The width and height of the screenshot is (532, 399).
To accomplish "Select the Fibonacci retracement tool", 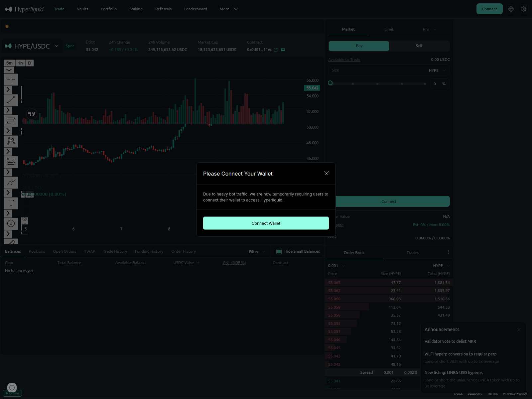I will coord(11,121).
